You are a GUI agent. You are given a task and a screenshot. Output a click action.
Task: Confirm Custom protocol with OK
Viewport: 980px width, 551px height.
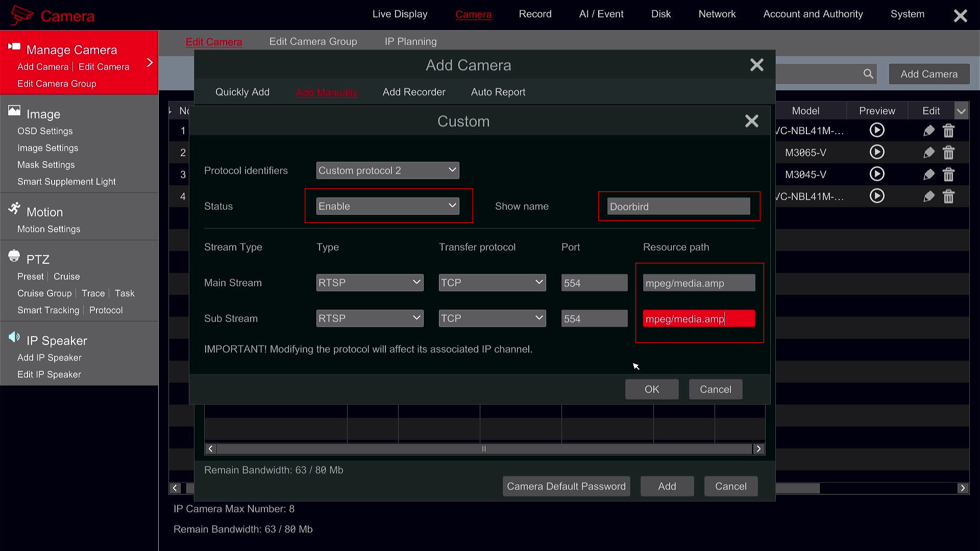pos(651,389)
